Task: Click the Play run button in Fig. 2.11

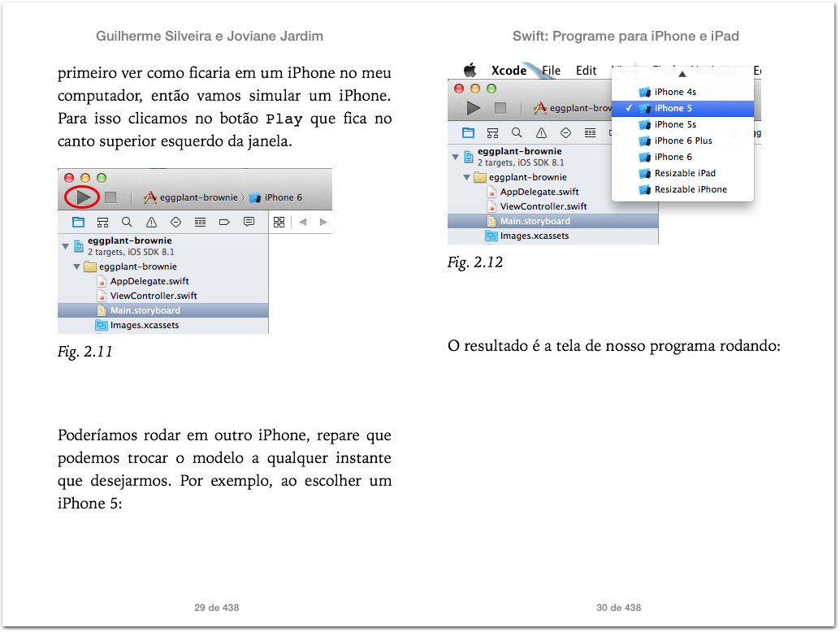Action: pyautogui.click(x=83, y=197)
